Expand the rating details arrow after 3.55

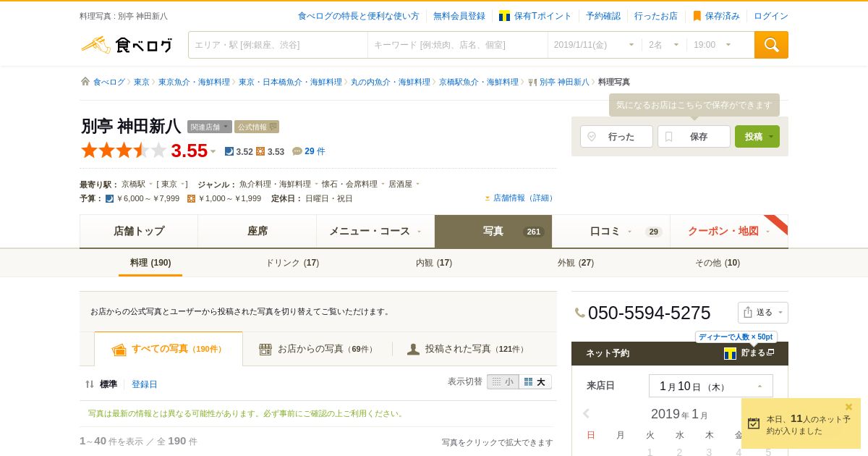point(213,151)
